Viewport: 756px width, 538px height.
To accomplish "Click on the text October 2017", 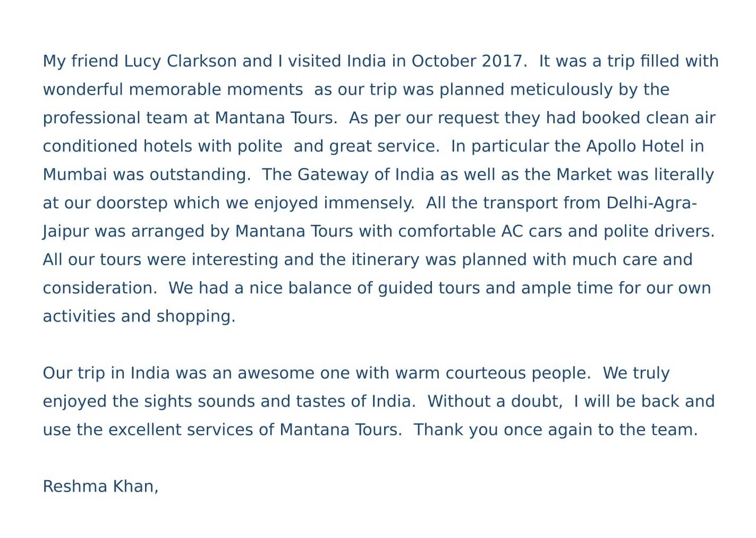I will tap(466, 61).
